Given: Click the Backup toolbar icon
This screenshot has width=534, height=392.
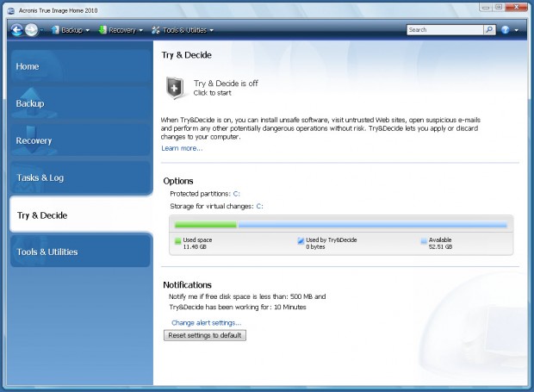Looking at the screenshot, I should coord(55,30).
